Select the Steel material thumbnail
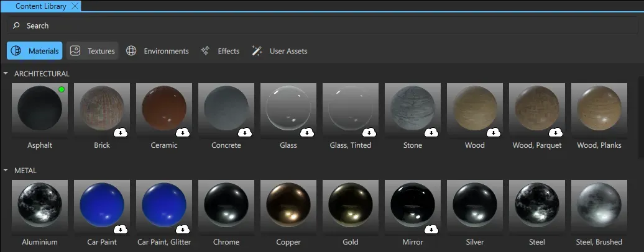Viewport: 644px width, 252px height. (537, 207)
